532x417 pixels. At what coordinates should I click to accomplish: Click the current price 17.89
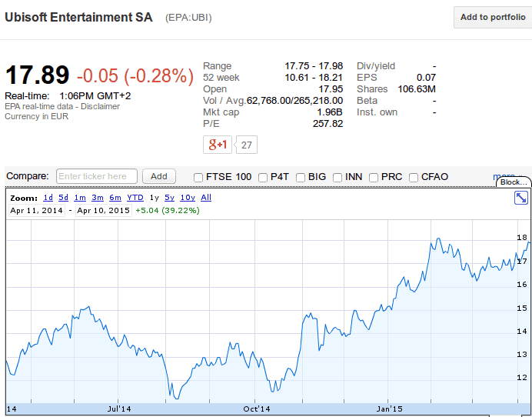point(37,75)
